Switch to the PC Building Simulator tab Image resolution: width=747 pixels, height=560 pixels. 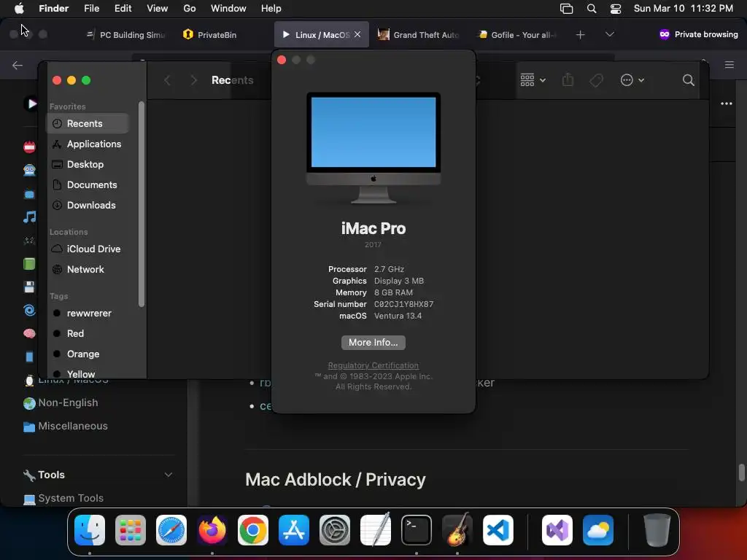[x=125, y=35]
